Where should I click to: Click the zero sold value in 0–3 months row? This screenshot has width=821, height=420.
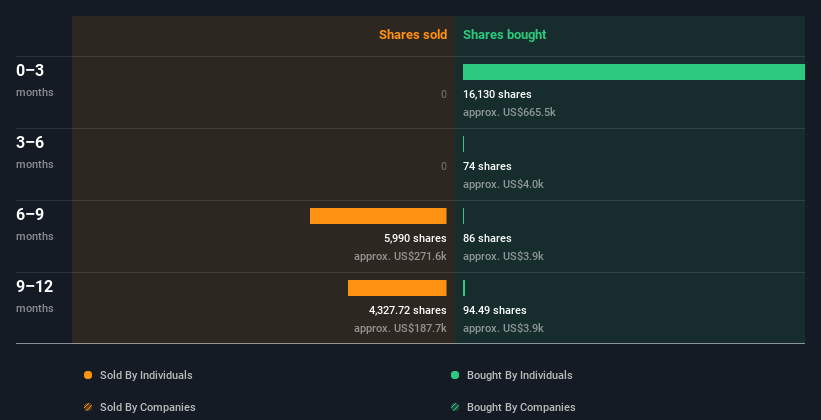[x=444, y=94]
